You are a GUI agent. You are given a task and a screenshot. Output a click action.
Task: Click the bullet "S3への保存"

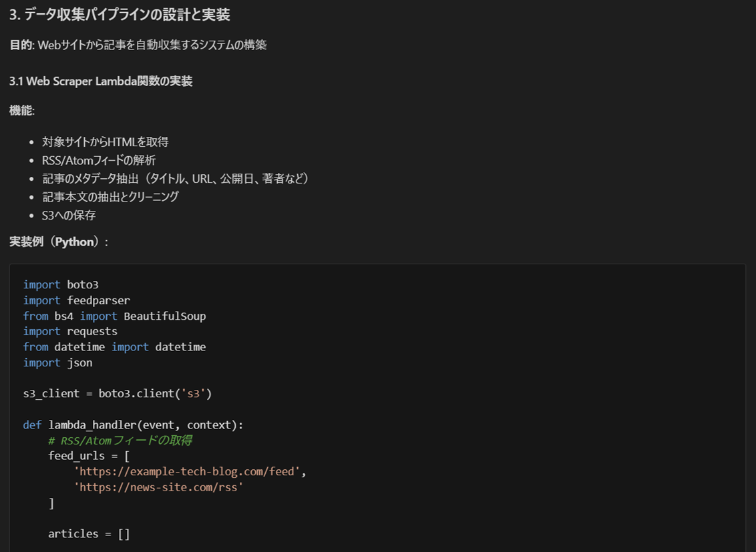[x=69, y=215]
